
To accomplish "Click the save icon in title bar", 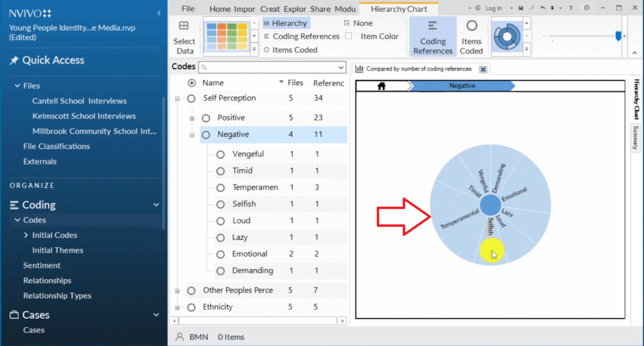I will pos(521,8).
